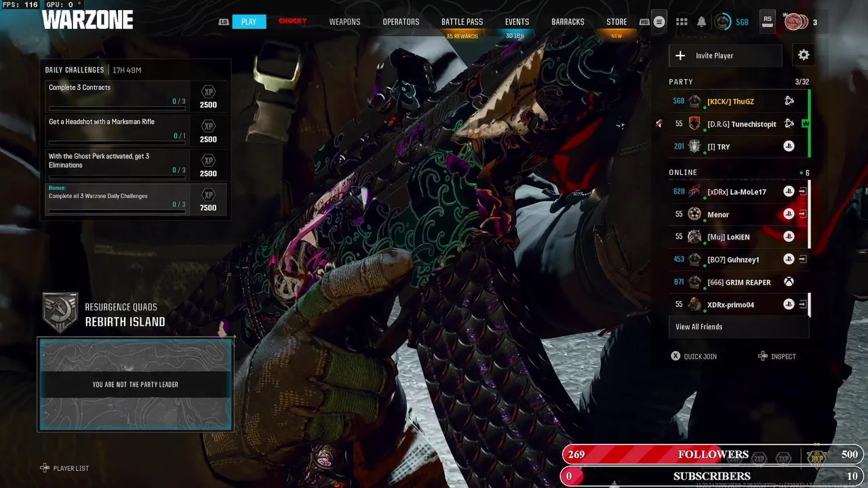Open the BARRACKS tab

[568, 22]
